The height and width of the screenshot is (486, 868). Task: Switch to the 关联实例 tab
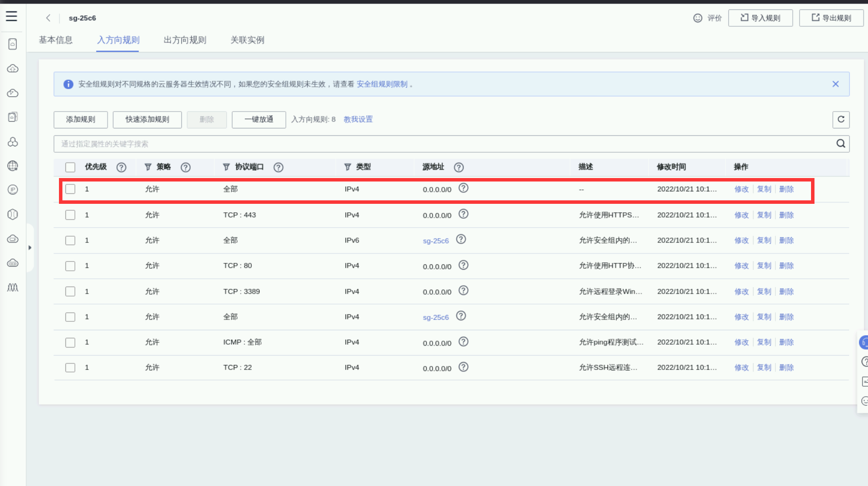[x=247, y=40]
